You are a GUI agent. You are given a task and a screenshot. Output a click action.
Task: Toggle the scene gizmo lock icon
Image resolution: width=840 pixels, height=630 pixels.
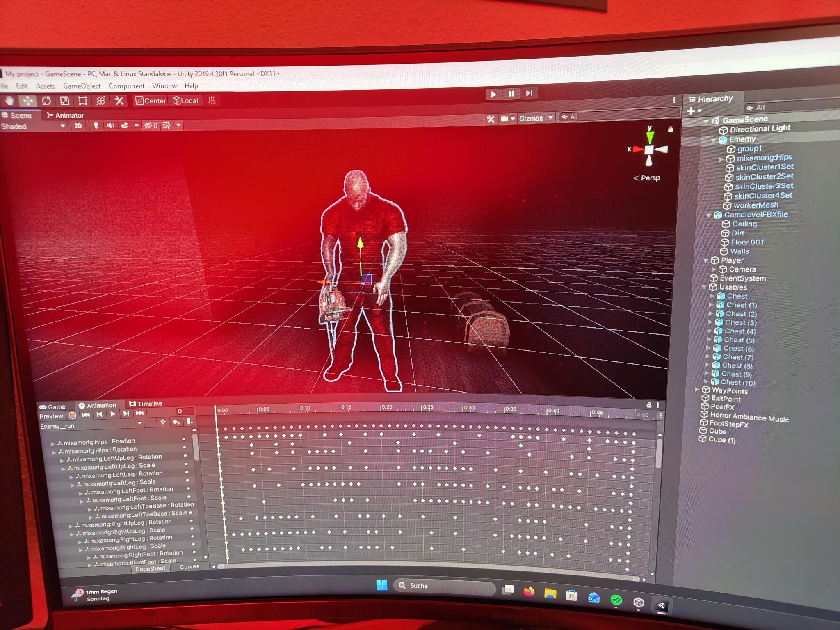670,129
